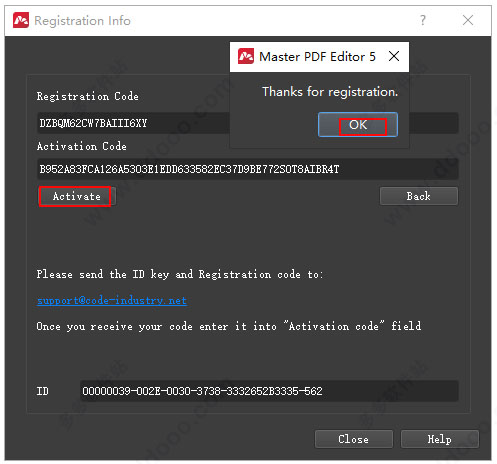Image resolution: width=497 pixels, height=464 pixels.
Task: Click the "ID" label beside the ID field
Action: [43, 391]
